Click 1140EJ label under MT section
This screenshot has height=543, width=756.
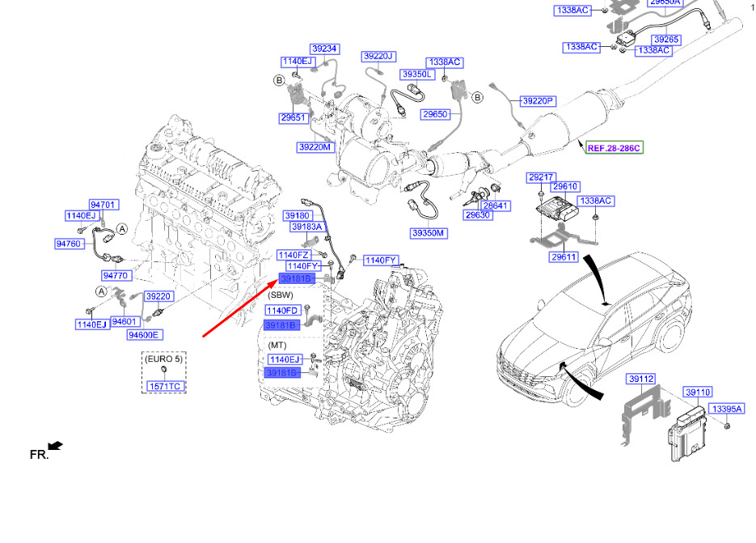(x=285, y=359)
